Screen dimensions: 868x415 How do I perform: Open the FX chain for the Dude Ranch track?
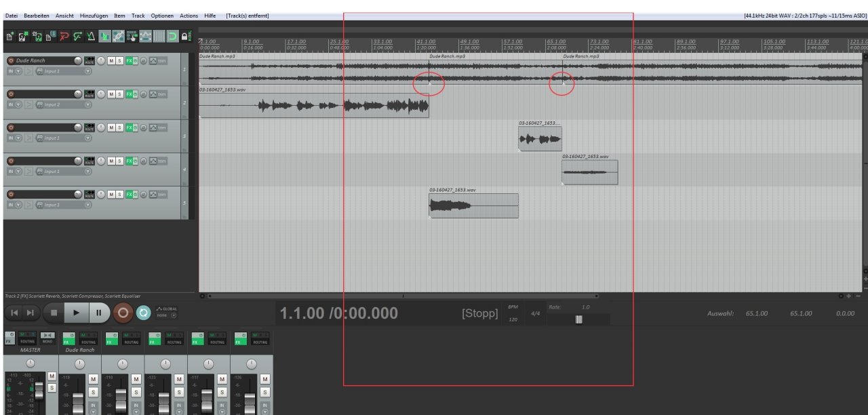pos(129,60)
